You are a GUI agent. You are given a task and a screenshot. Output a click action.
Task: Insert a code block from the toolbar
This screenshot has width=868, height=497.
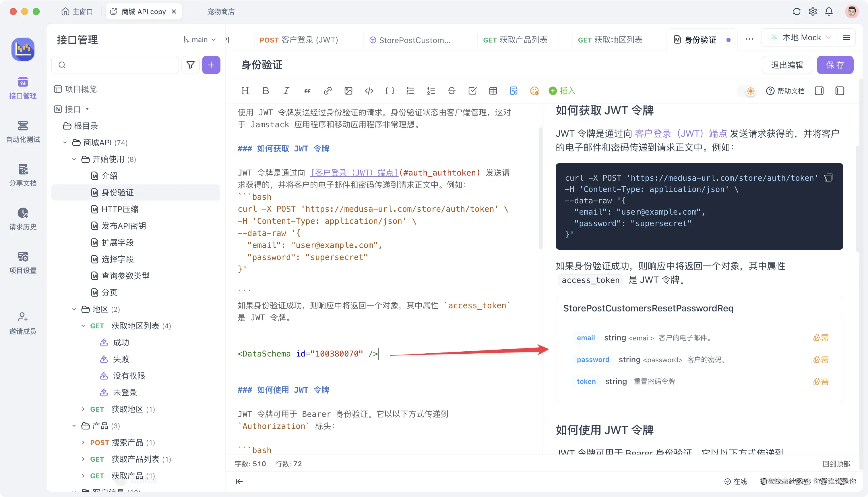click(369, 91)
